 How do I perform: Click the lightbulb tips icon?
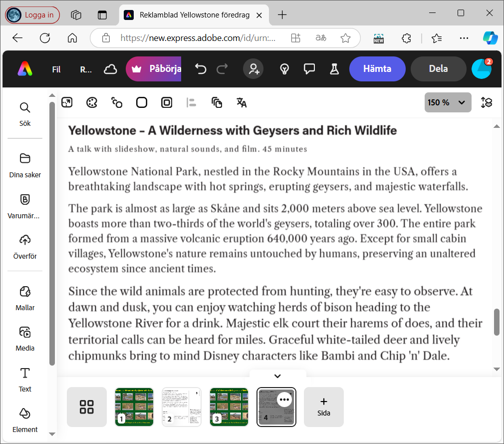pos(284,69)
